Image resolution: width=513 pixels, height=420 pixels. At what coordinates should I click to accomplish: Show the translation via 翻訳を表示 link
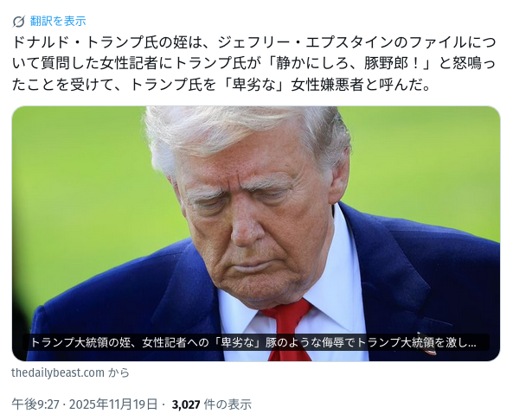click(x=58, y=22)
